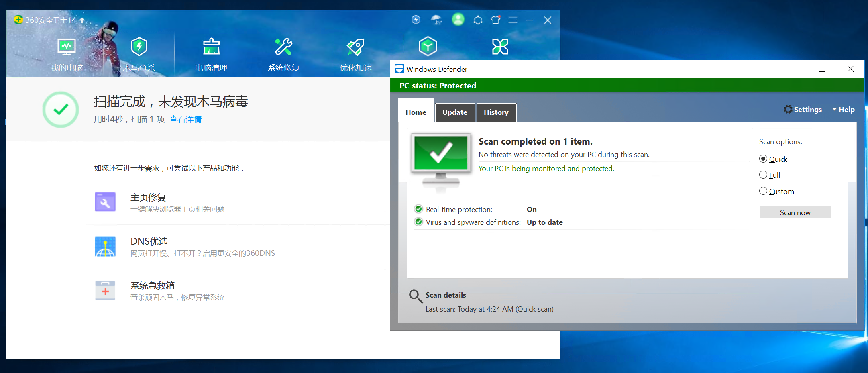Click the Virus definitions green check icon
The width and height of the screenshot is (868, 373).
pyautogui.click(x=419, y=222)
